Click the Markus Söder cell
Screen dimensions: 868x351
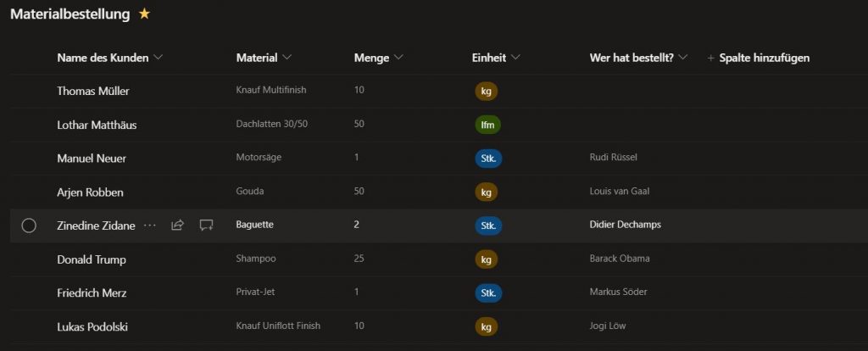pyautogui.click(x=618, y=292)
